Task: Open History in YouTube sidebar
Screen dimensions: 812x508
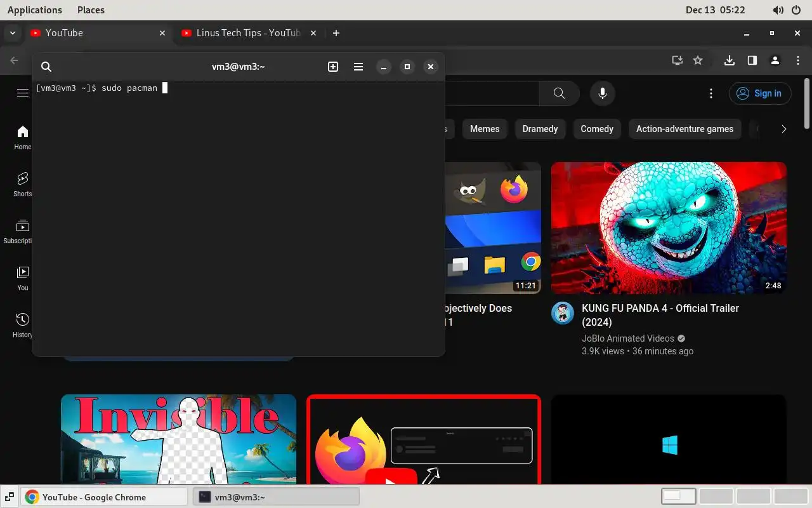Action: 23,325
